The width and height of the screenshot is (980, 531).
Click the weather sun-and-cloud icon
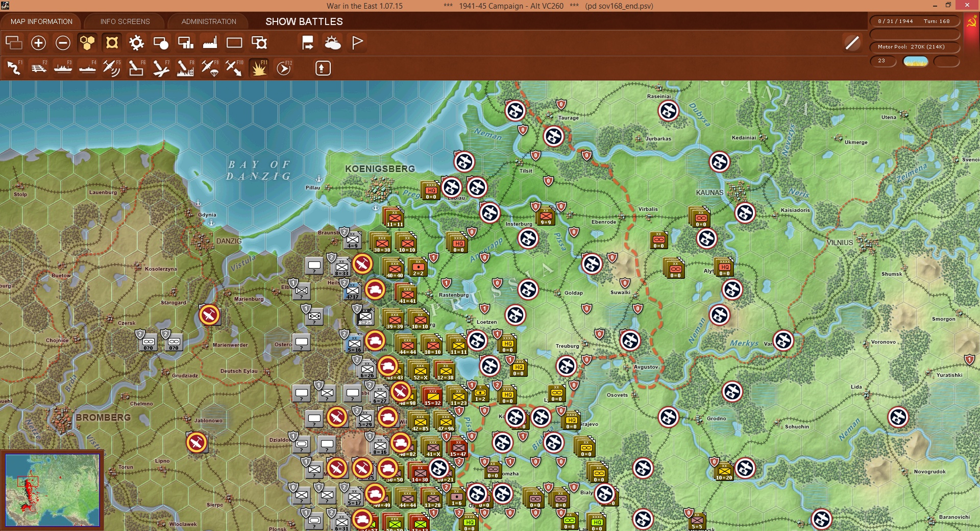tap(333, 43)
